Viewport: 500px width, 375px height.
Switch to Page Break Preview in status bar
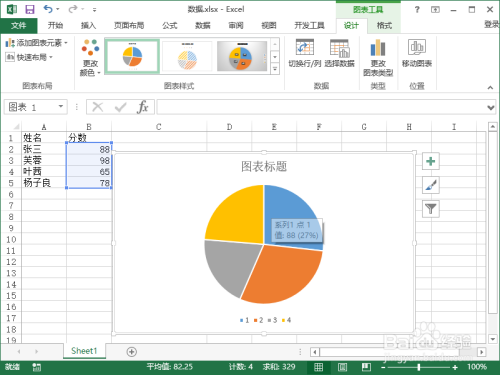tap(366, 367)
